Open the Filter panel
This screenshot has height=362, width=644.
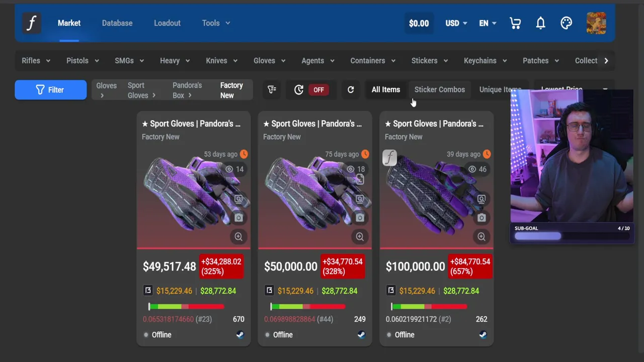(x=50, y=90)
